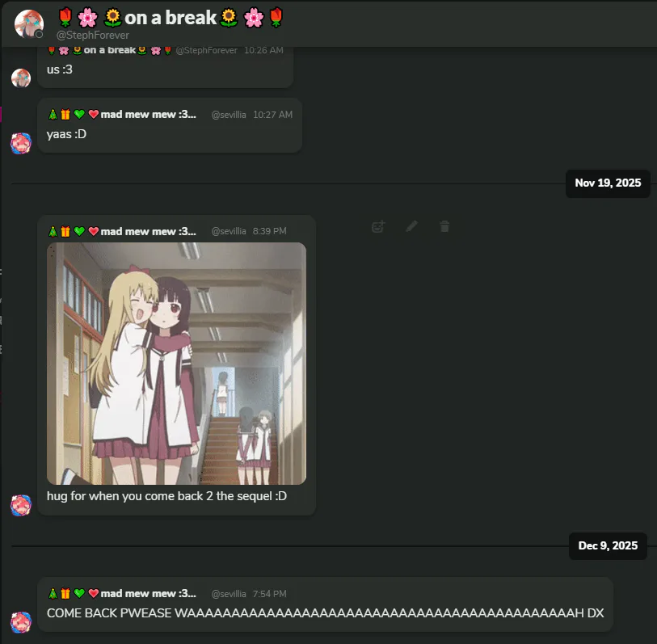This screenshot has height=644, width=657.
Task: Click the 10:27 AM timestamp
Action: coord(272,115)
